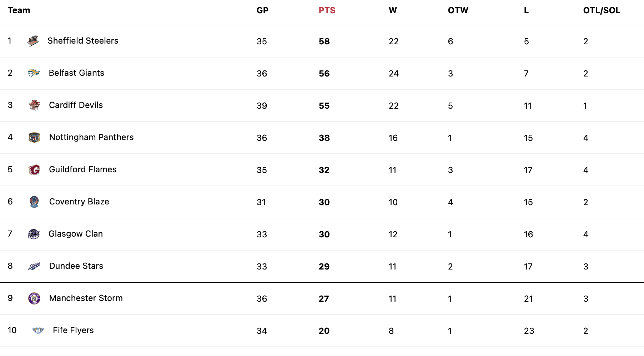Click the Coventry Blaze team logo

34,202
